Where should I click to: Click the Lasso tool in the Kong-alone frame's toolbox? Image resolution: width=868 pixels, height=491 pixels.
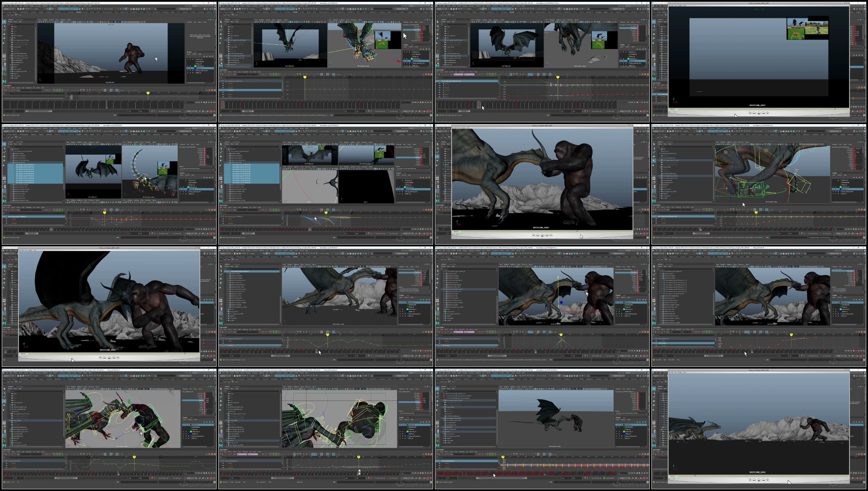pos(4,26)
